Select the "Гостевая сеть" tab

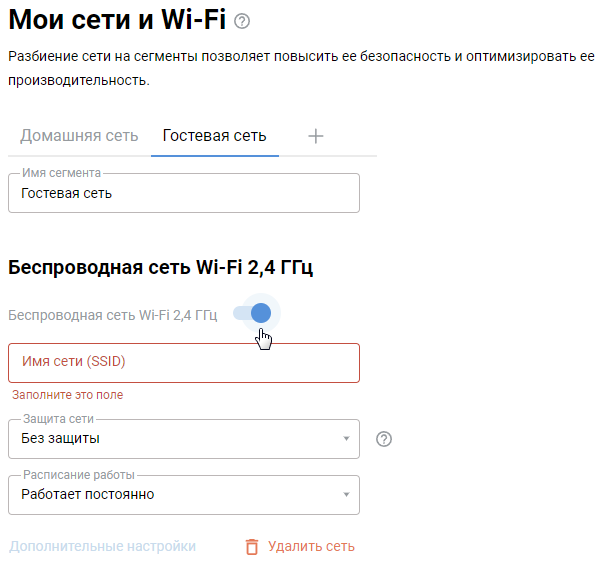(x=215, y=136)
